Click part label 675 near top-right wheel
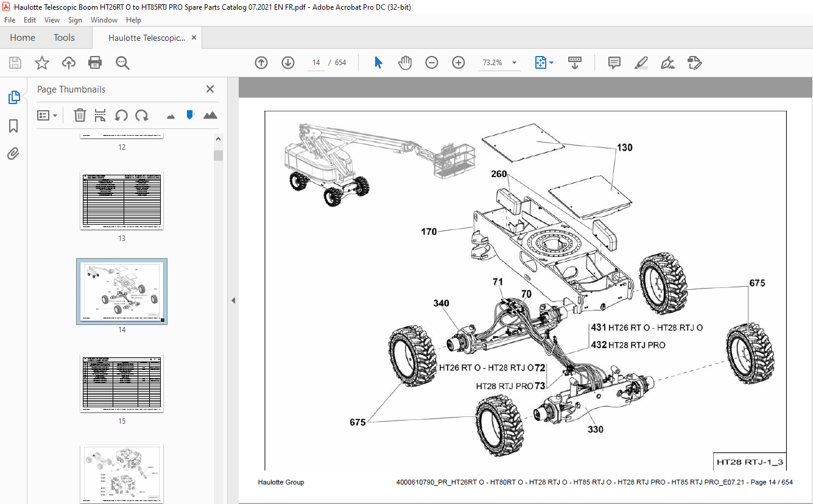 (x=757, y=283)
